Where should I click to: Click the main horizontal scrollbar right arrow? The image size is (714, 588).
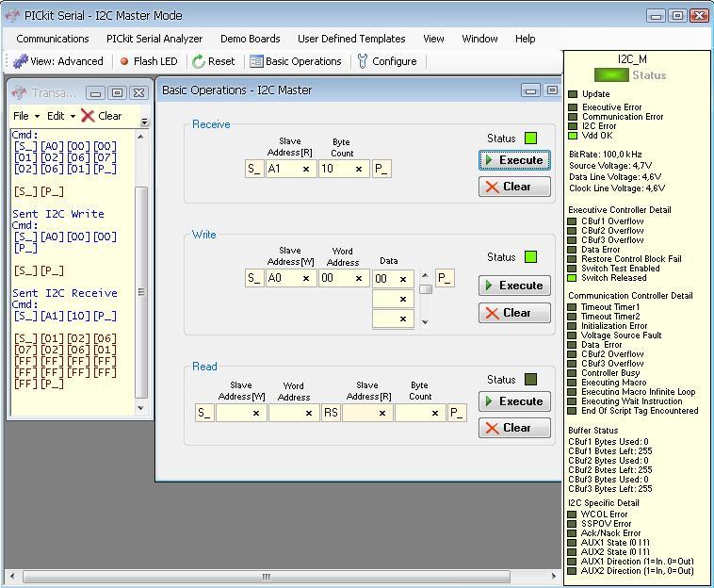pos(553,576)
